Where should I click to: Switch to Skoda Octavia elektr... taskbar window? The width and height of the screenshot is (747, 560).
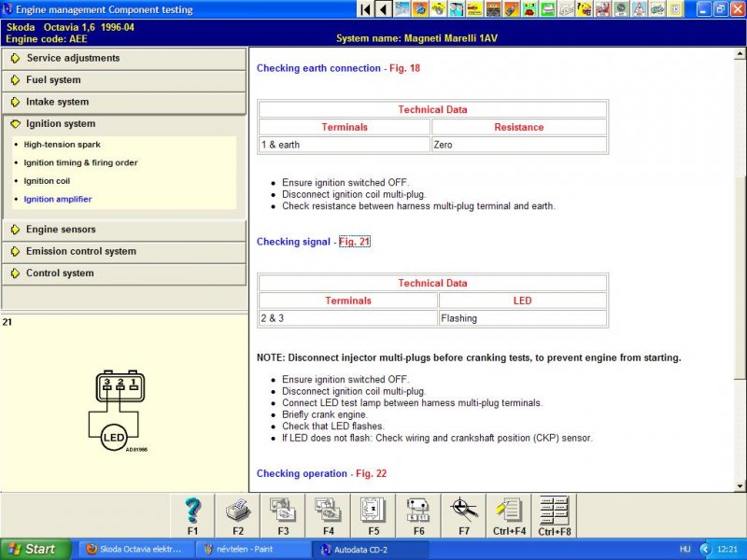(x=135, y=549)
